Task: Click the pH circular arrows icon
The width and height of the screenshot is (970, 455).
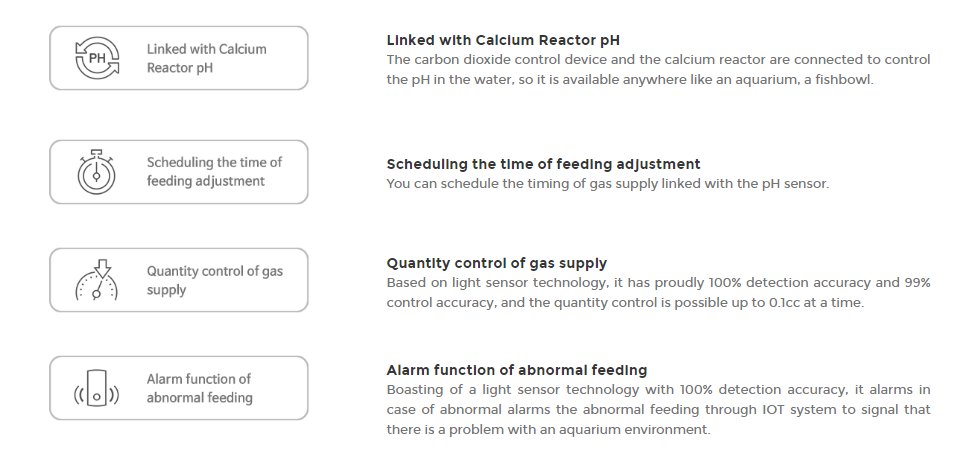Action: (x=97, y=58)
